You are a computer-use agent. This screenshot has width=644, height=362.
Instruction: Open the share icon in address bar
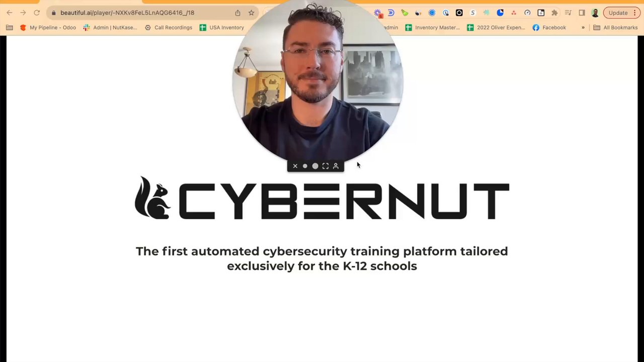238,13
